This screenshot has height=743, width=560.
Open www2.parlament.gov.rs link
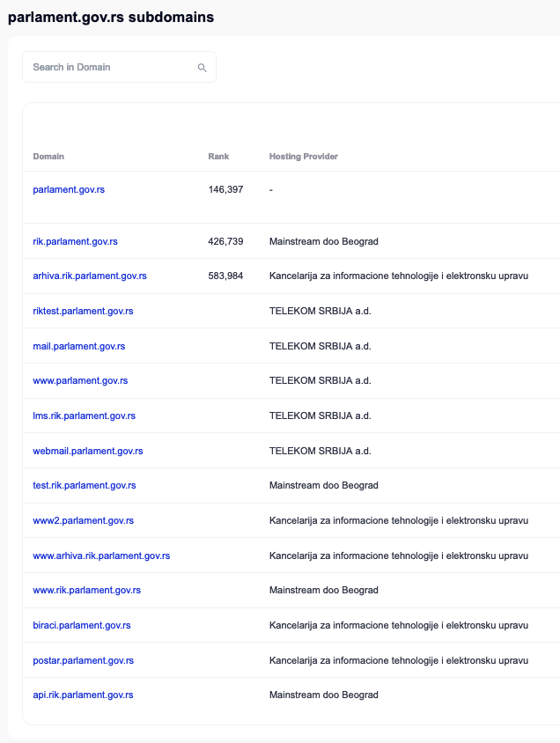(83, 520)
